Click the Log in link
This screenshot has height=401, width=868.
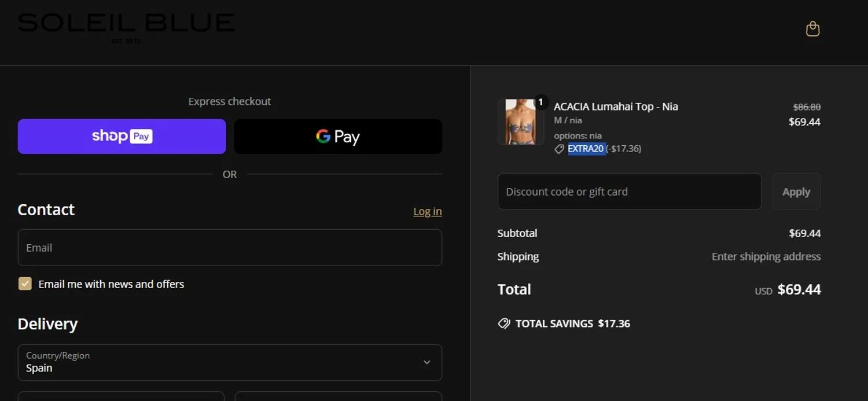tap(428, 212)
